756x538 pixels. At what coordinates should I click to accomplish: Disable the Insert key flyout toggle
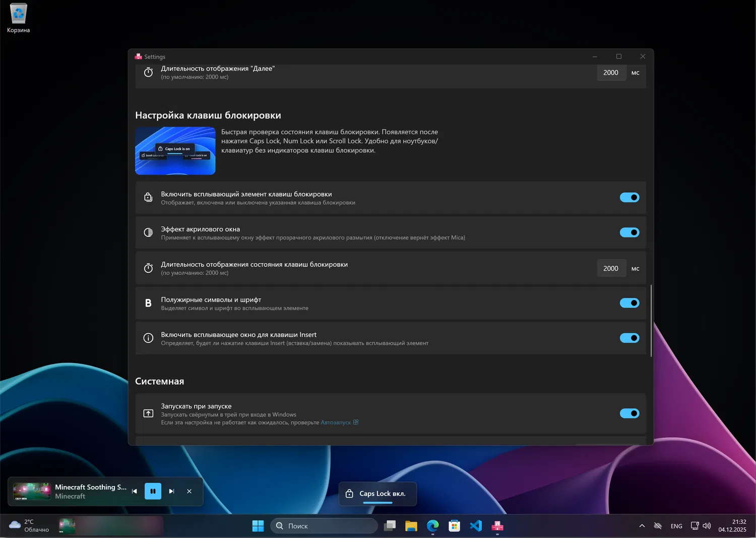point(629,338)
